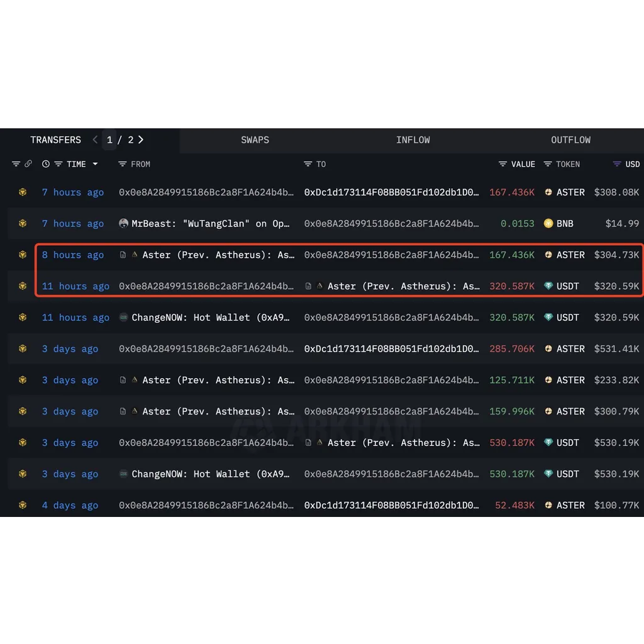This screenshot has height=644, width=644.
Task: Click the BNB token label
Action: tap(565, 223)
